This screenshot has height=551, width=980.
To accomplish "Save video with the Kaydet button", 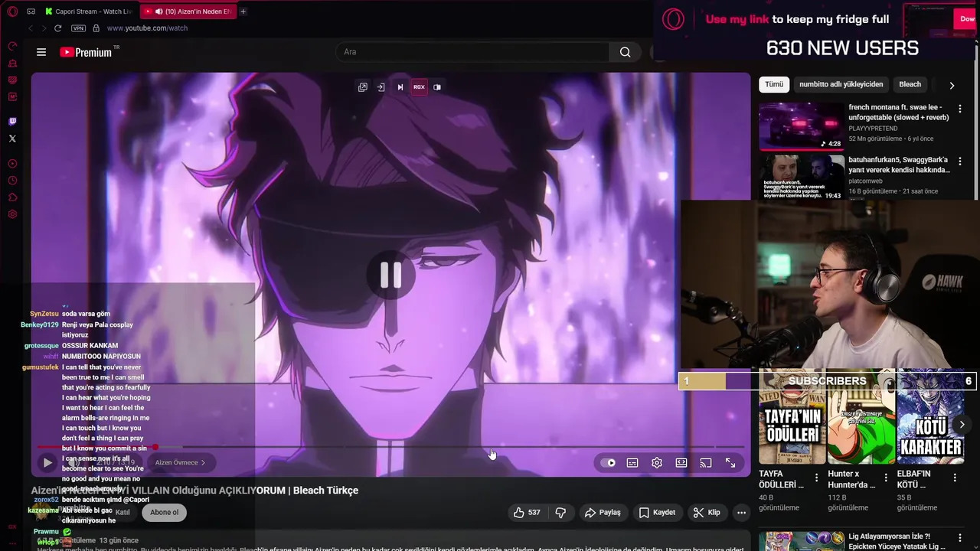I will pos(658,513).
